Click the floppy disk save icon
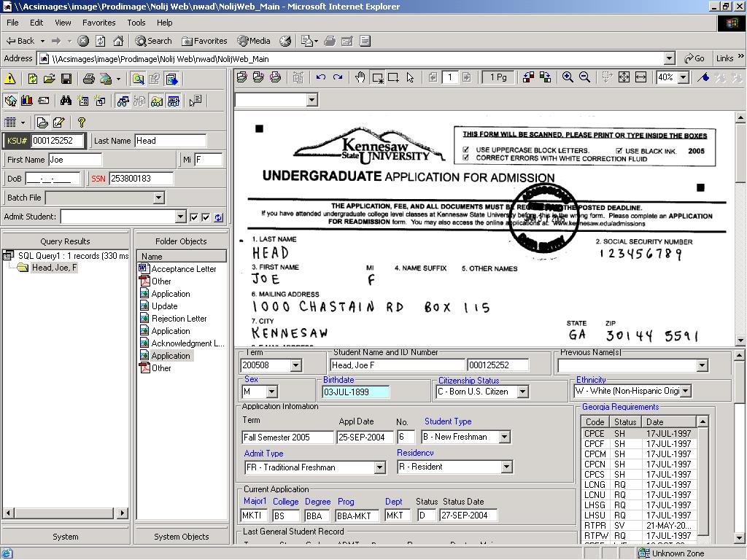 (x=66, y=79)
